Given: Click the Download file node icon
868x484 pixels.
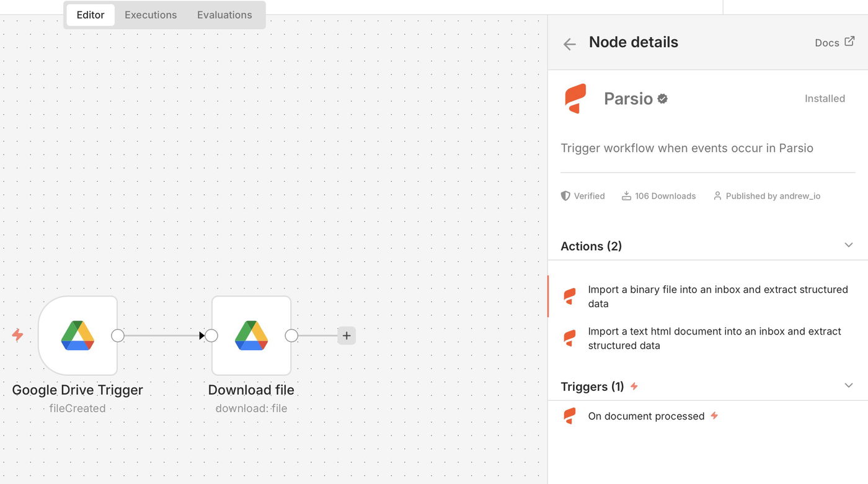Looking at the screenshot, I should [251, 336].
